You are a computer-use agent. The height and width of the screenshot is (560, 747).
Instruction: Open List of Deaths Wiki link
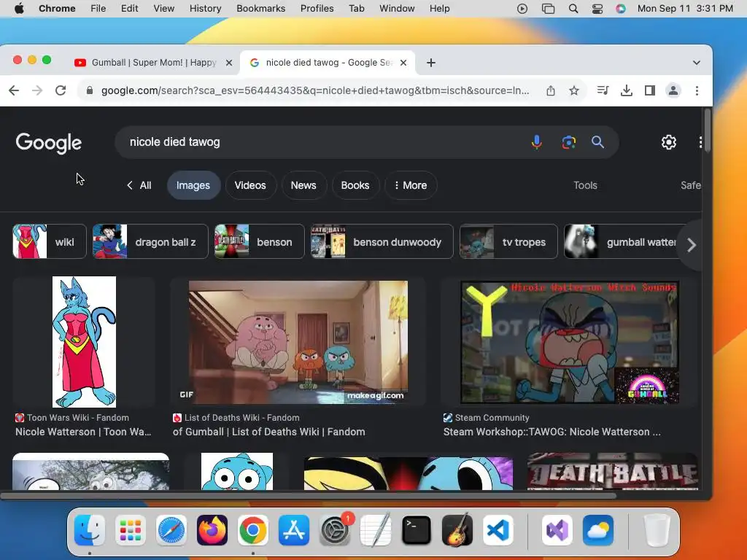(x=268, y=432)
